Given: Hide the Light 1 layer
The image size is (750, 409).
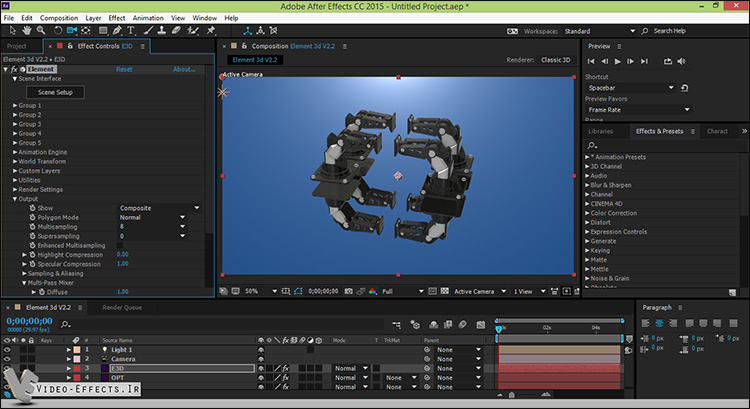Looking at the screenshot, I should tap(7, 350).
